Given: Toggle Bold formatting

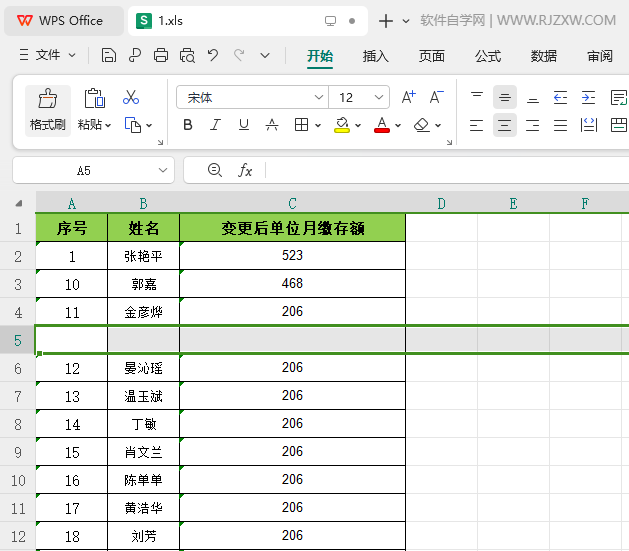Looking at the screenshot, I should pyautogui.click(x=188, y=125).
